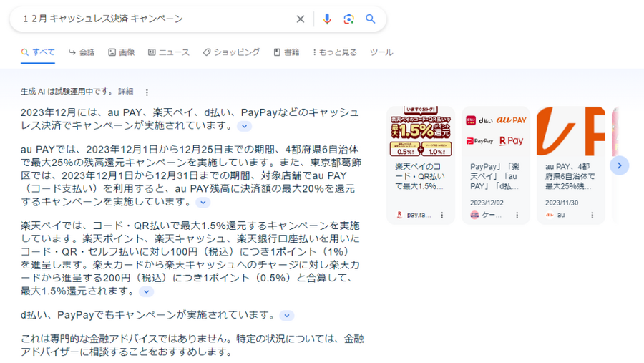The height and width of the screenshot is (363, 644).
Task: Expand sources for the 楽天ペイ paragraph
Action: (x=146, y=291)
